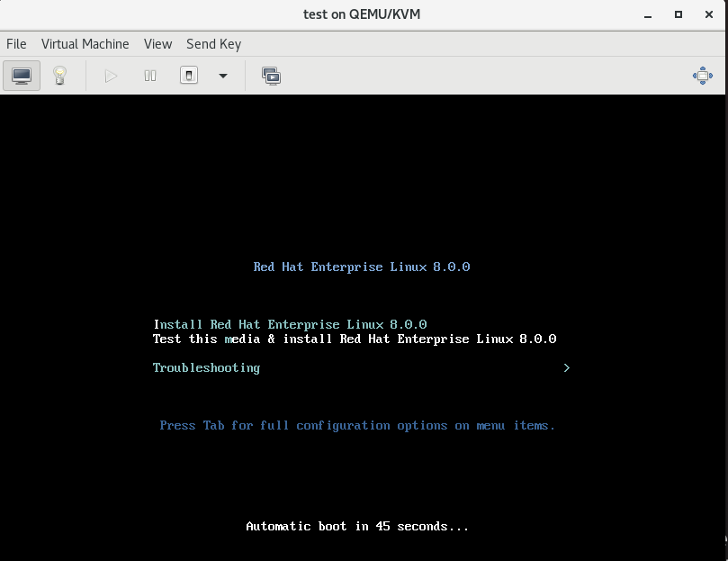Click the Automatic boot countdown text
The image size is (728, 561).
(x=357, y=526)
